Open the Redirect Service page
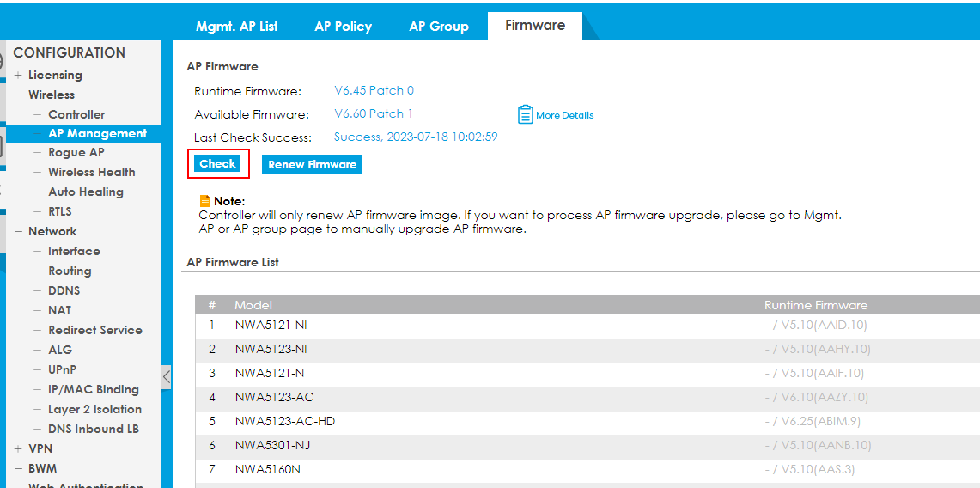980x488 pixels. click(x=94, y=330)
